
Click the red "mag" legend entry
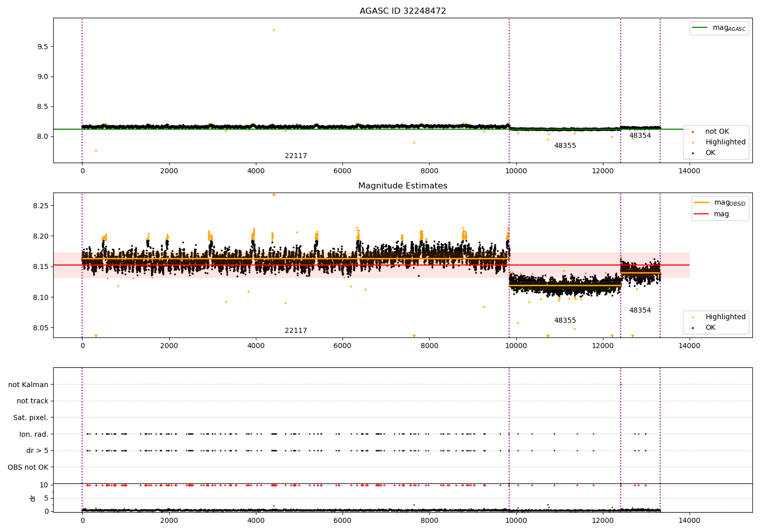(712, 214)
